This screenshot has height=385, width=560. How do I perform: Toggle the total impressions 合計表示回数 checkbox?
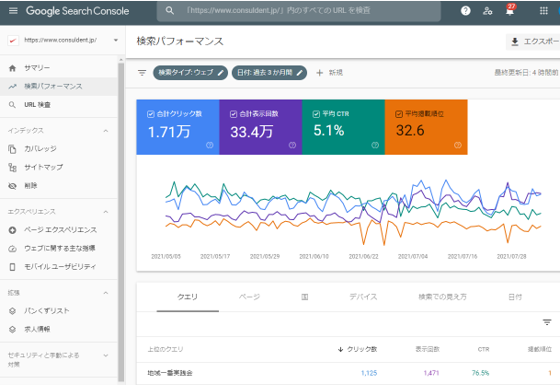[x=233, y=114]
